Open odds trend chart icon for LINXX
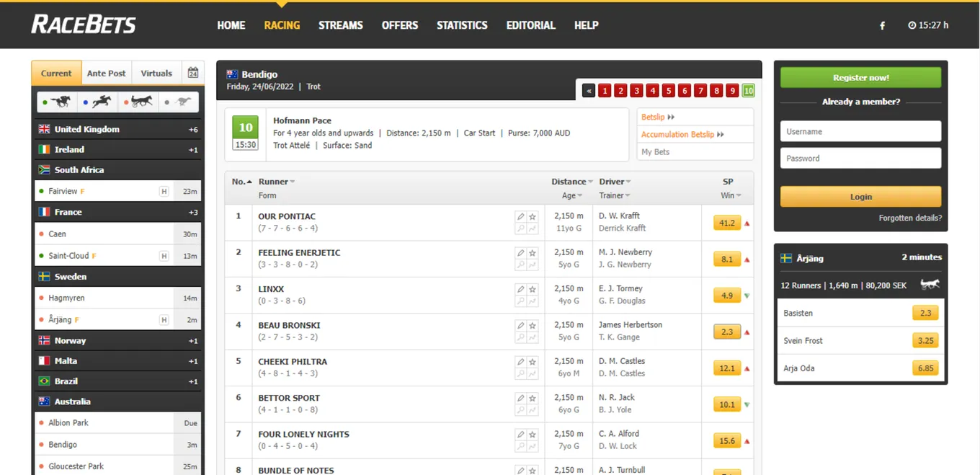This screenshot has width=980, height=475. 533,301
